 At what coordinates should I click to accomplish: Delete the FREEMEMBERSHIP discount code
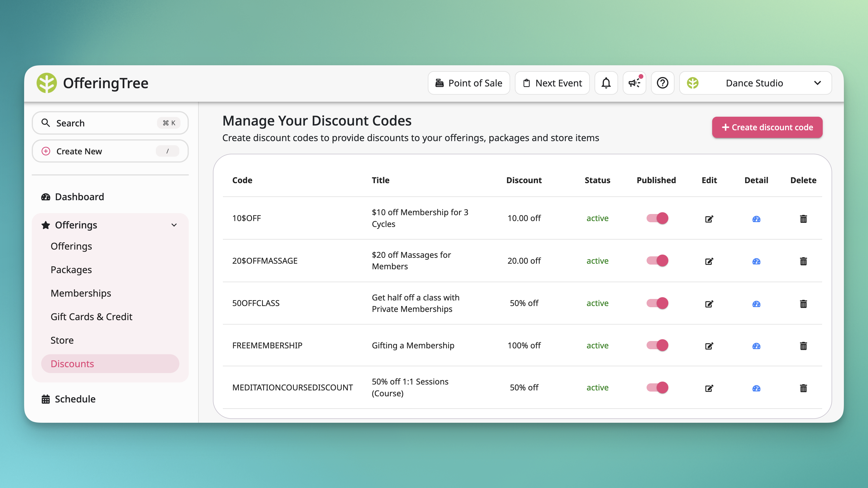803,346
